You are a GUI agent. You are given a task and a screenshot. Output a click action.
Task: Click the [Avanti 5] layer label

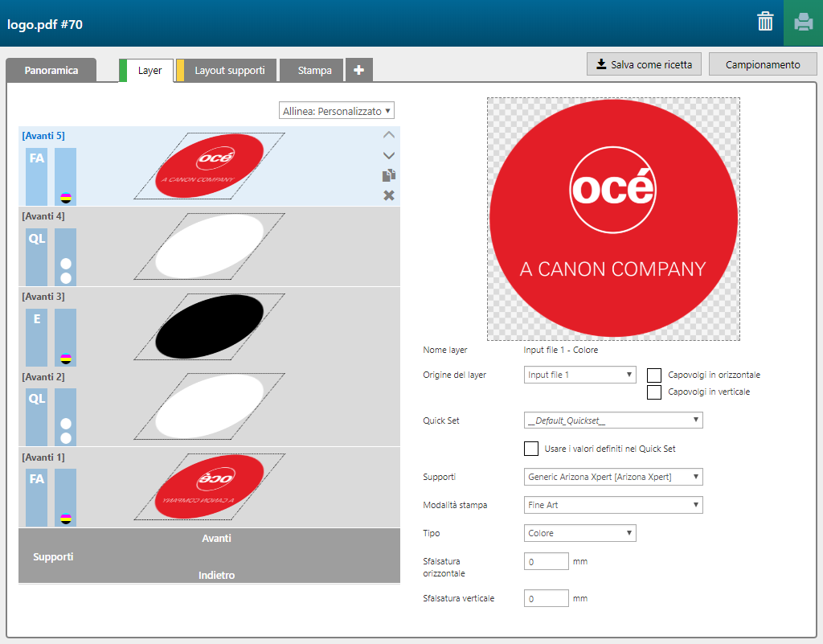coord(43,136)
